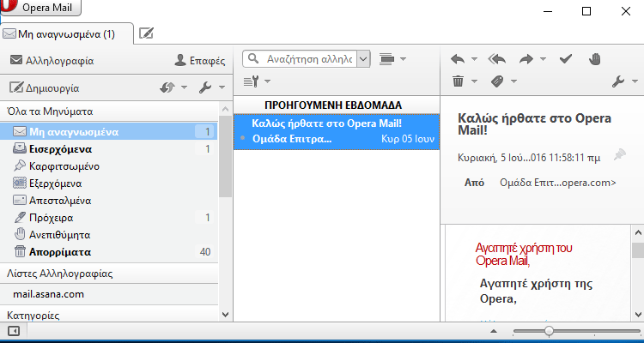Click the check/send mail sync icon
Screen dimensions: 644x343
(x=167, y=87)
